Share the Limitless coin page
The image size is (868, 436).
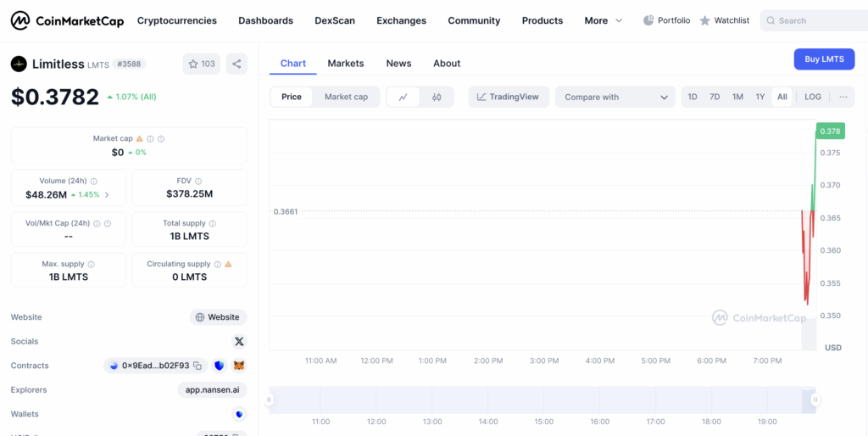click(236, 64)
